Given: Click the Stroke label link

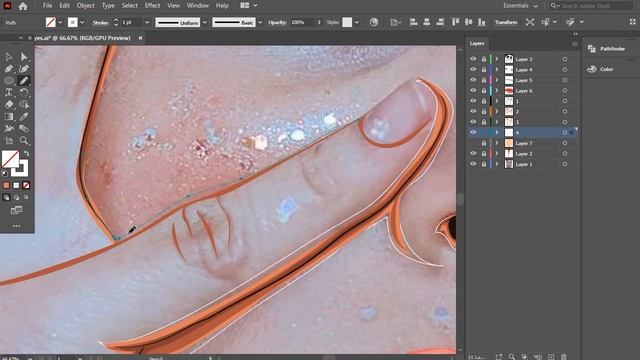Looking at the screenshot, I should 100,22.
